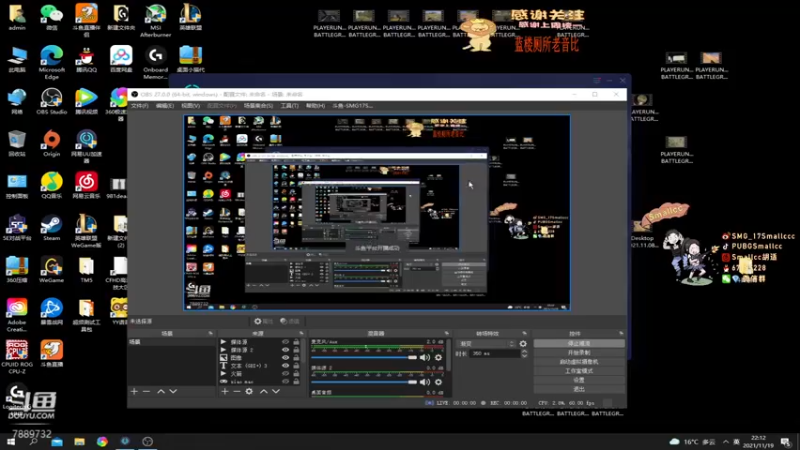Click the first mixer channel volume slider

pyautogui.click(x=364, y=358)
